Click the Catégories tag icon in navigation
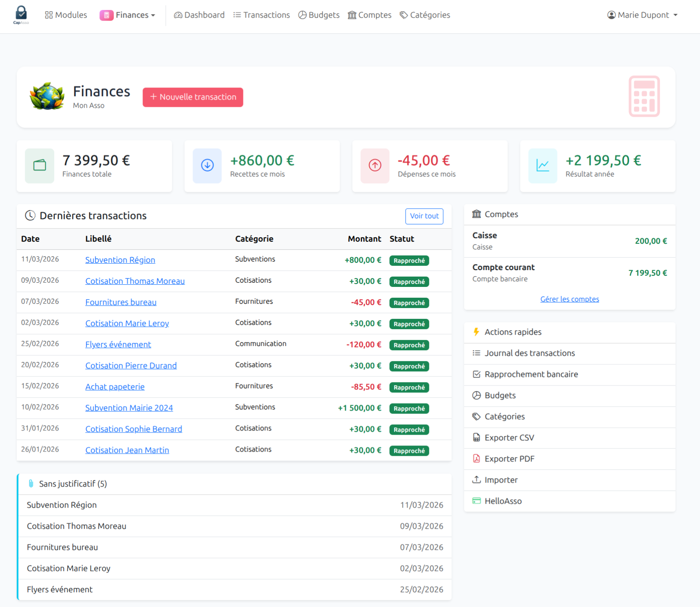 [x=403, y=15]
